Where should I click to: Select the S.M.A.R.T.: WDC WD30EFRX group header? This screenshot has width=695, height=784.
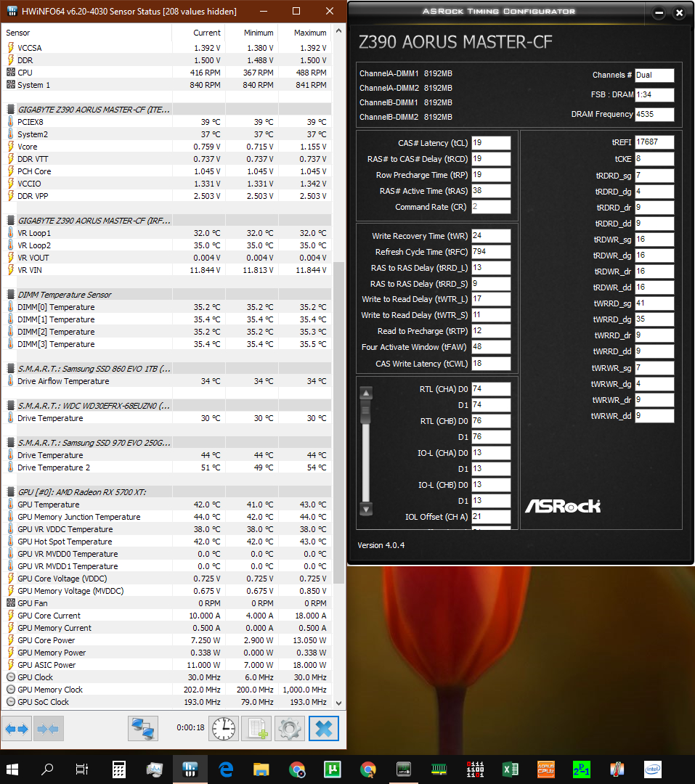(166, 406)
